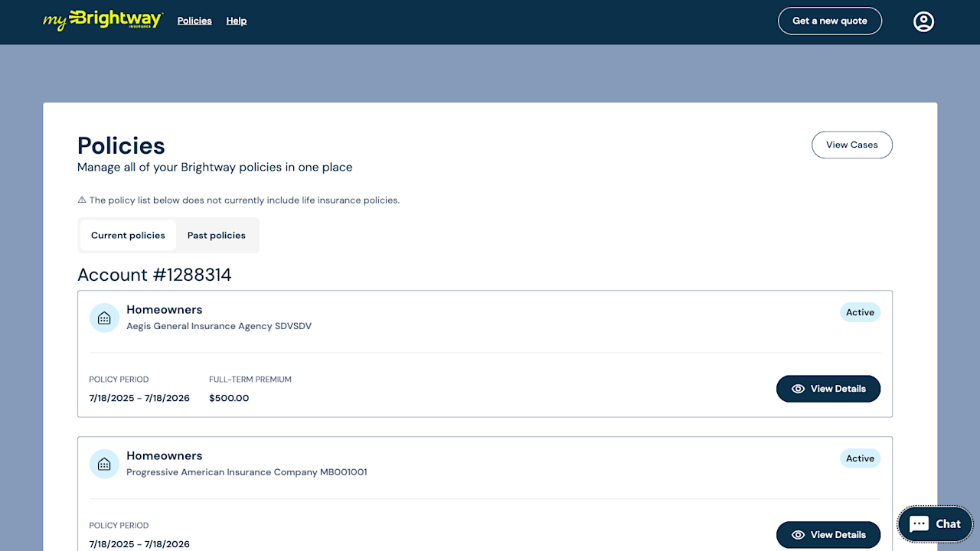980x551 pixels.
Task: Switch to the Current policies tab
Action: tap(128, 235)
